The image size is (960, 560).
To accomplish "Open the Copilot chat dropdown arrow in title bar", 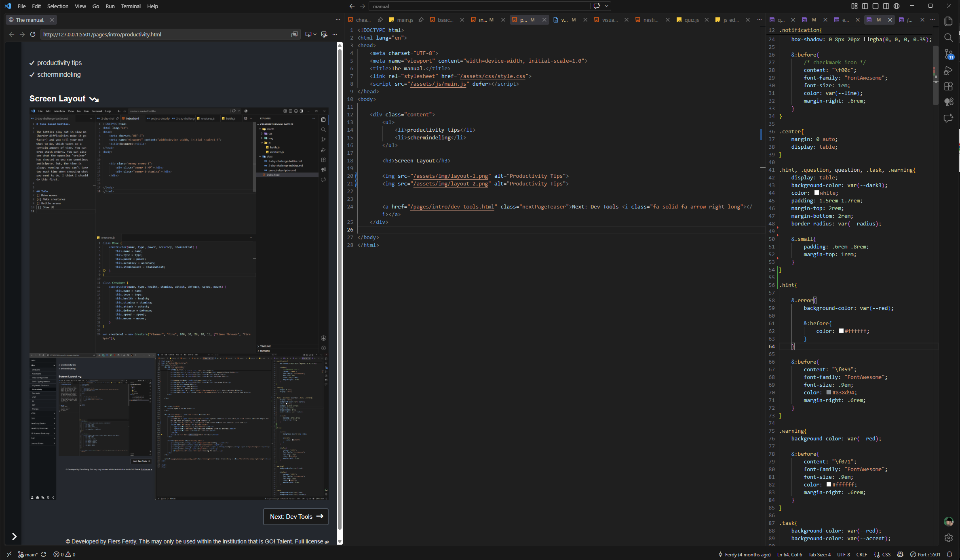I will (606, 6).
